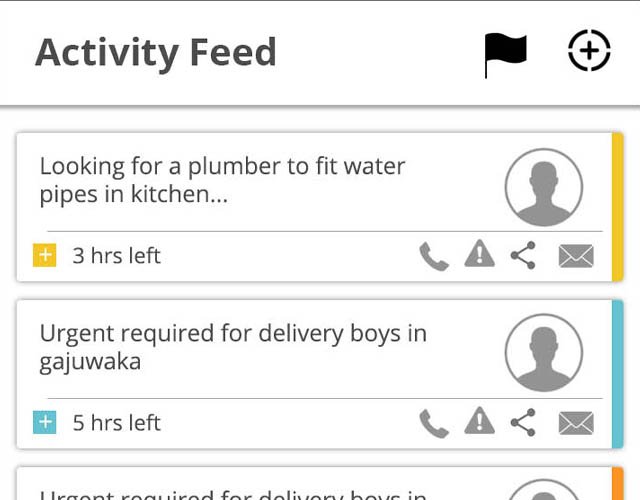The image size is (640, 500).
Task: Expand plumber post with yellow plus
Action: coord(44,256)
